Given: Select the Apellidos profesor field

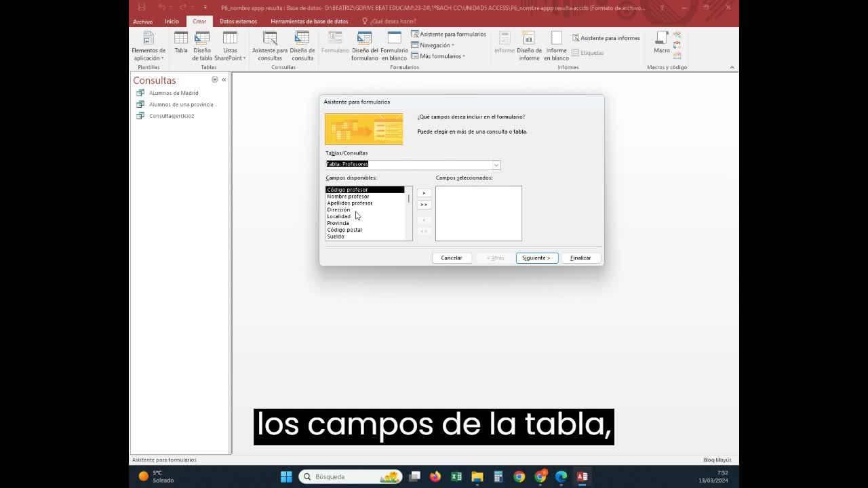Looking at the screenshot, I should pos(365,203).
